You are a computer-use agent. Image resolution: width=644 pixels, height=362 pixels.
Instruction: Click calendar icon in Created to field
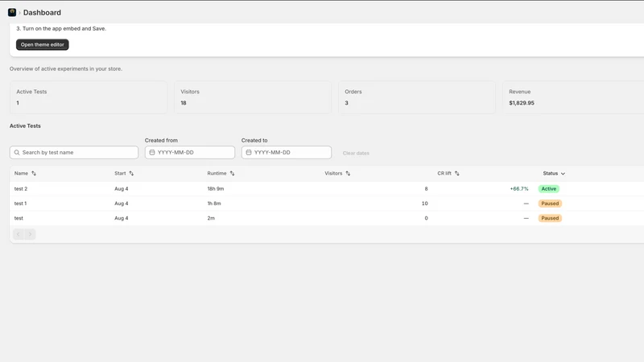pyautogui.click(x=249, y=152)
